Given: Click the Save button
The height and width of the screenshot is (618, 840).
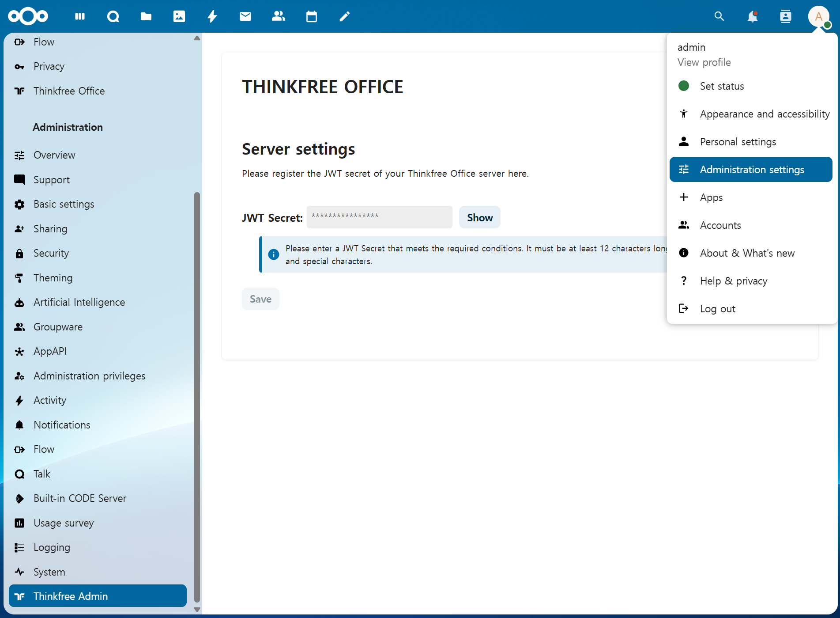Looking at the screenshot, I should [x=260, y=299].
